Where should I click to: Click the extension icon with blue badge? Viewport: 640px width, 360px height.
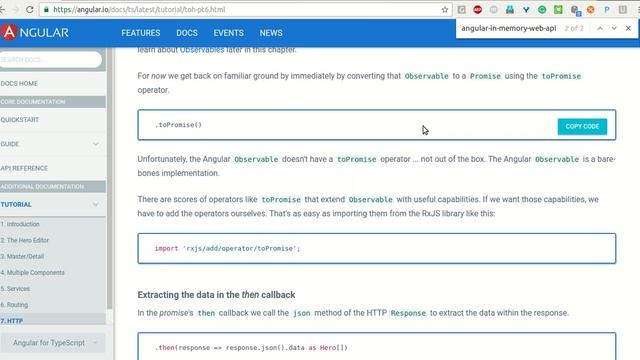(576, 10)
